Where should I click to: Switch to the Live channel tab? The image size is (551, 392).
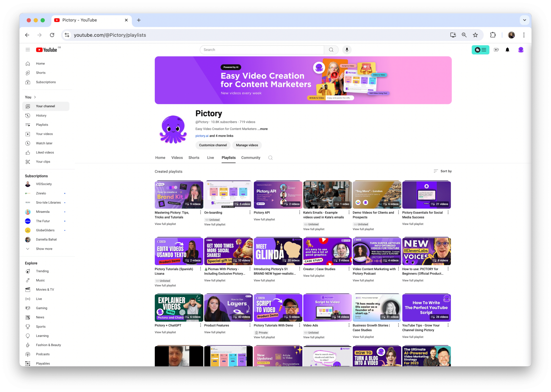click(210, 158)
